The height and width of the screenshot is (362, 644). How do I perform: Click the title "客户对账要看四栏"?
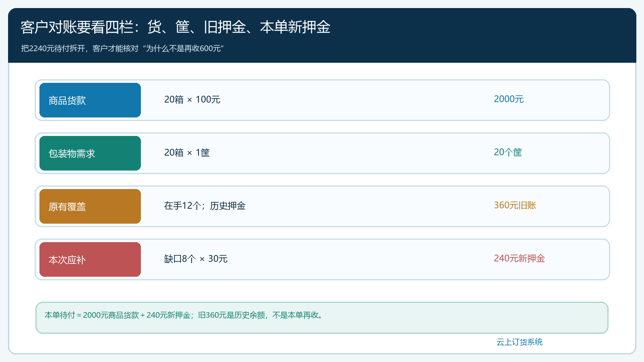(x=76, y=27)
